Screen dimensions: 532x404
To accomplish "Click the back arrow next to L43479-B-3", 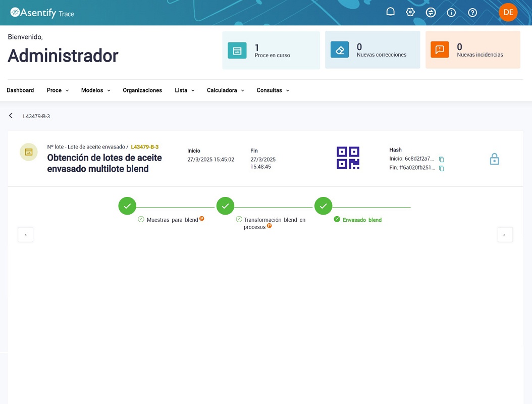I will point(10,115).
